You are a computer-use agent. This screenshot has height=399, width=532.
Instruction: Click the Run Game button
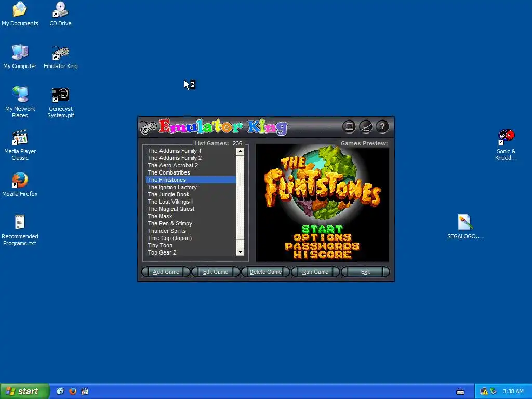point(315,272)
